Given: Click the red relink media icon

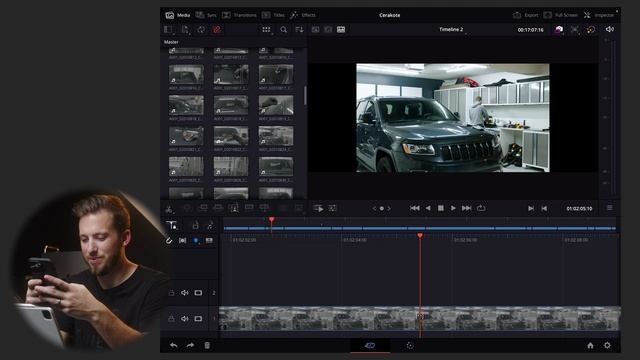Looking at the screenshot, I should pyautogui.click(x=217, y=29).
